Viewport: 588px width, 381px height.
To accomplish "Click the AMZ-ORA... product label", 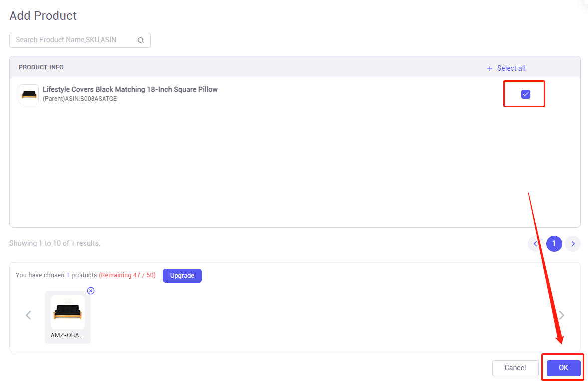I will point(67,335).
